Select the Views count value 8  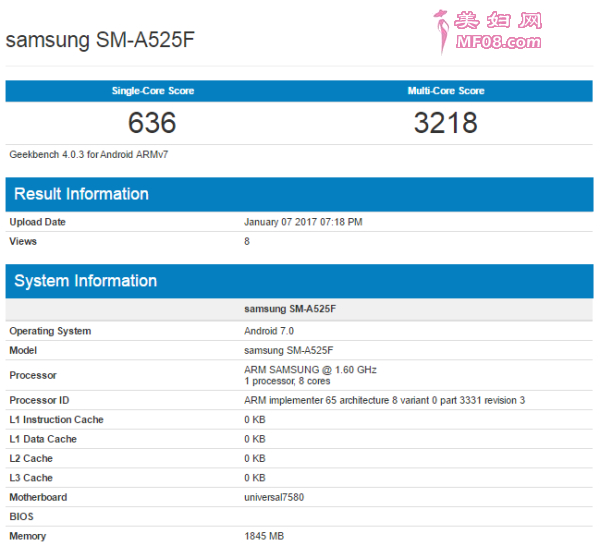click(x=247, y=241)
